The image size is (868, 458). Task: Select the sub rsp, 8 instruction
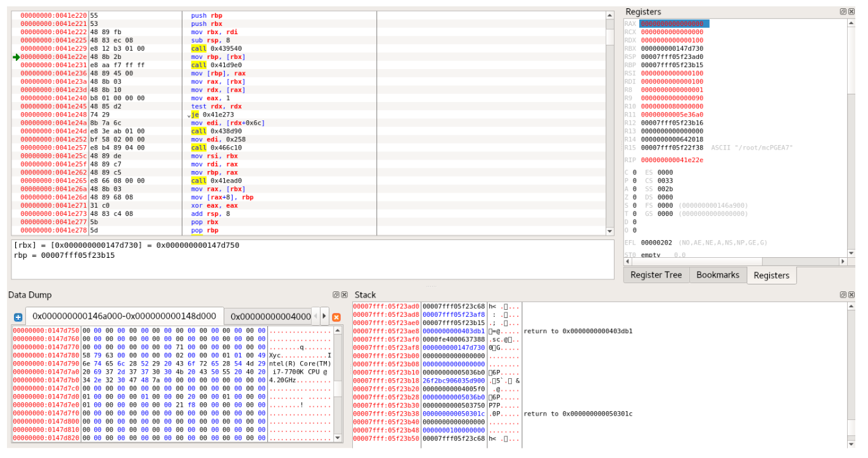pyautogui.click(x=210, y=40)
